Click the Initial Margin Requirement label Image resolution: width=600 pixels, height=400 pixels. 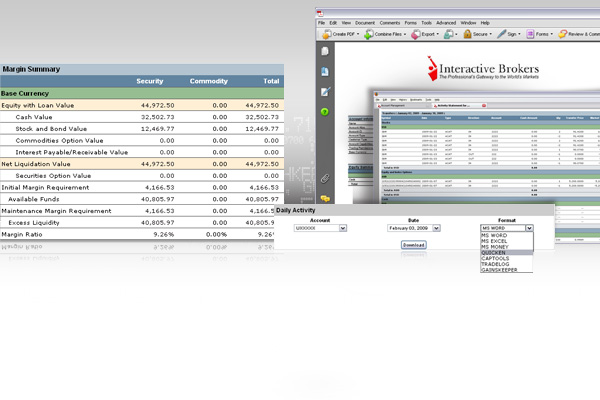pyautogui.click(x=45, y=188)
